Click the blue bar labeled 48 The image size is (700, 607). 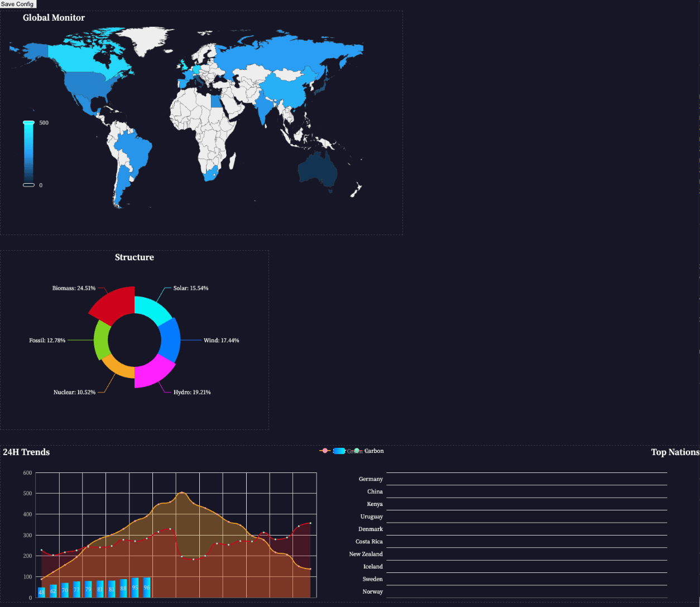coord(41,592)
